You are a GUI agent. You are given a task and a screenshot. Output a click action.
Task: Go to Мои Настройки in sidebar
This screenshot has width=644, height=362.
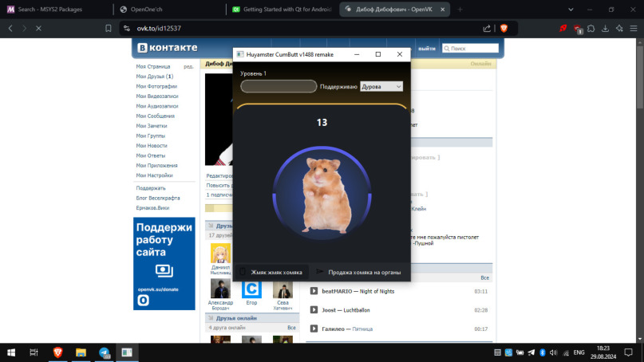154,175
